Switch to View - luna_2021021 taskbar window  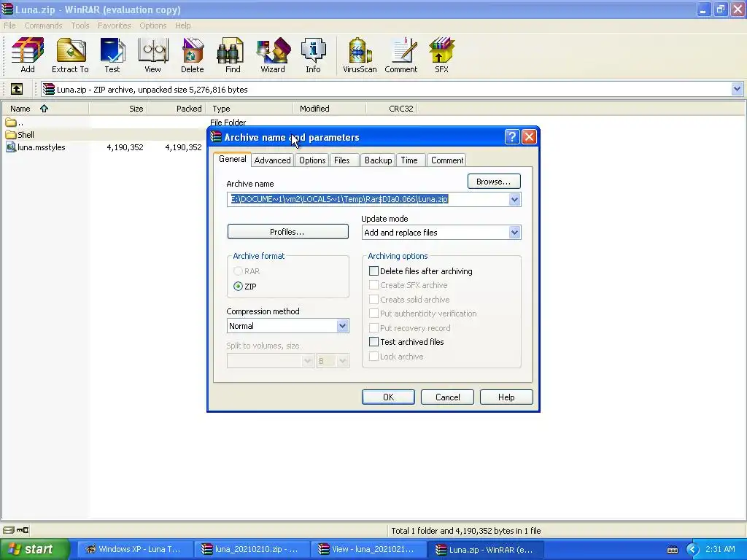click(368, 550)
